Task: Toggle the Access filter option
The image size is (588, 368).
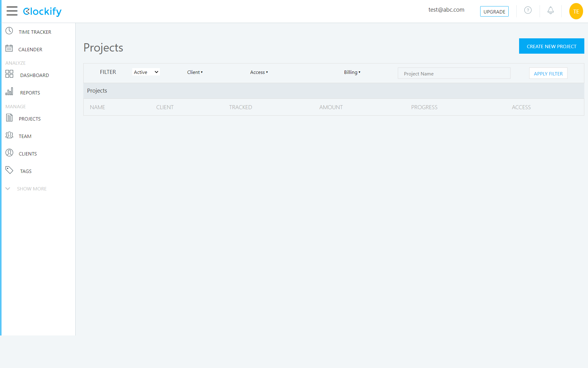Action: pos(259,72)
